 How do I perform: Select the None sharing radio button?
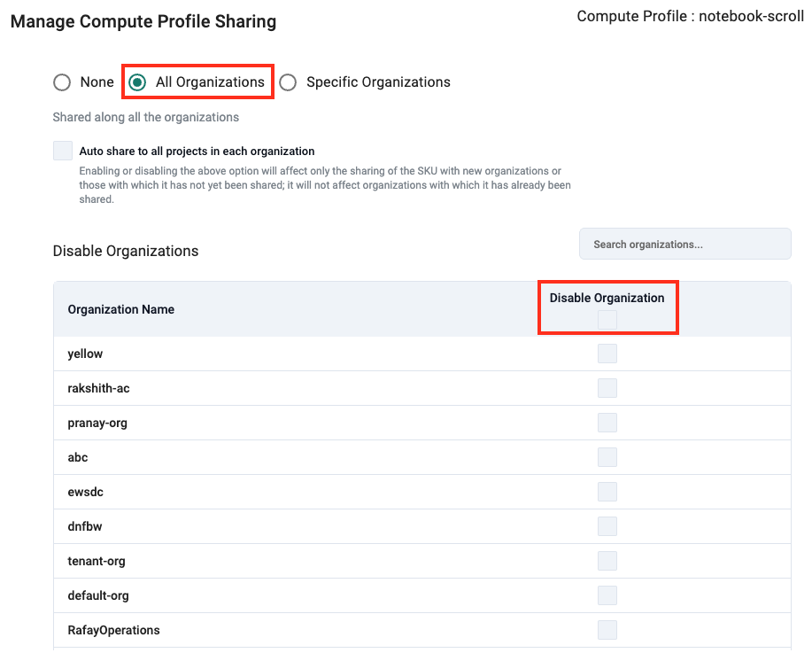pos(62,82)
